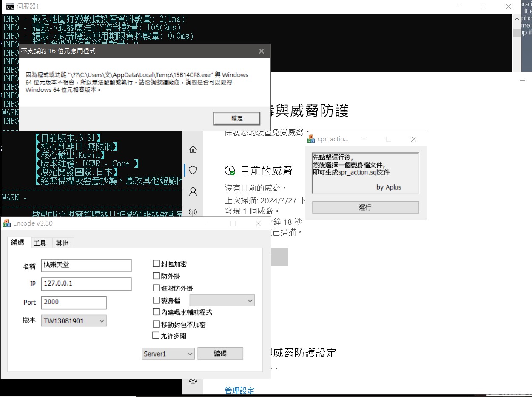
Task: Open the 版本 TW13081901 dropdown
Action: (x=74, y=321)
